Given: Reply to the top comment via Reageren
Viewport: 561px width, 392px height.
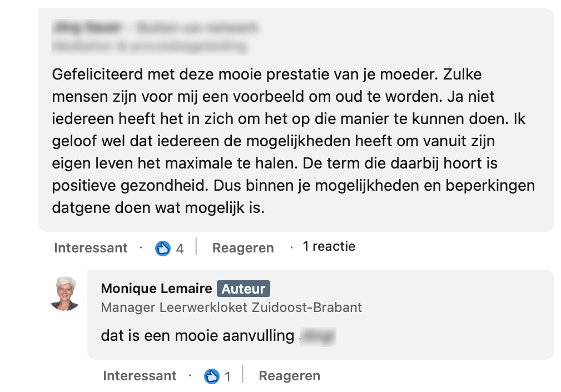Looking at the screenshot, I should 243,248.
